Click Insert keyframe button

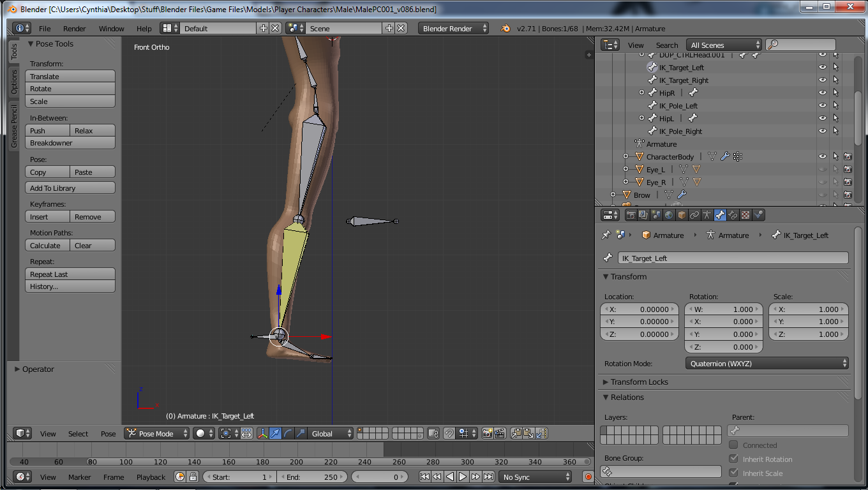point(47,216)
